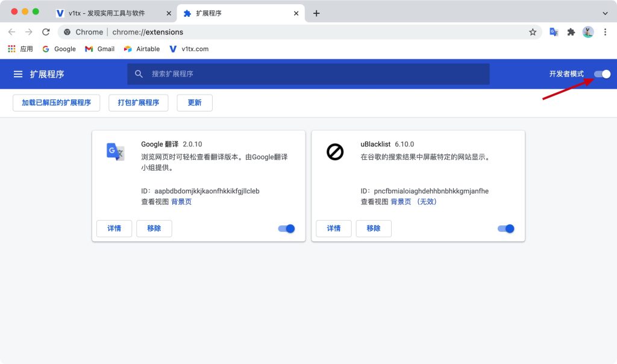Focus the 搜索扩展程序 search field
This screenshot has height=364, width=617.
[308, 74]
